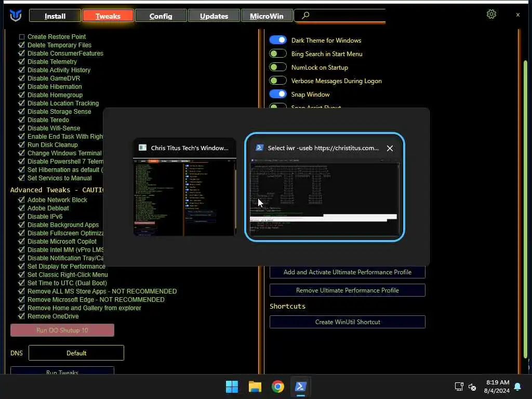Uncheck Remove Home and Gallery from explorer
Image resolution: width=532 pixels, height=399 pixels.
coord(22,308)
